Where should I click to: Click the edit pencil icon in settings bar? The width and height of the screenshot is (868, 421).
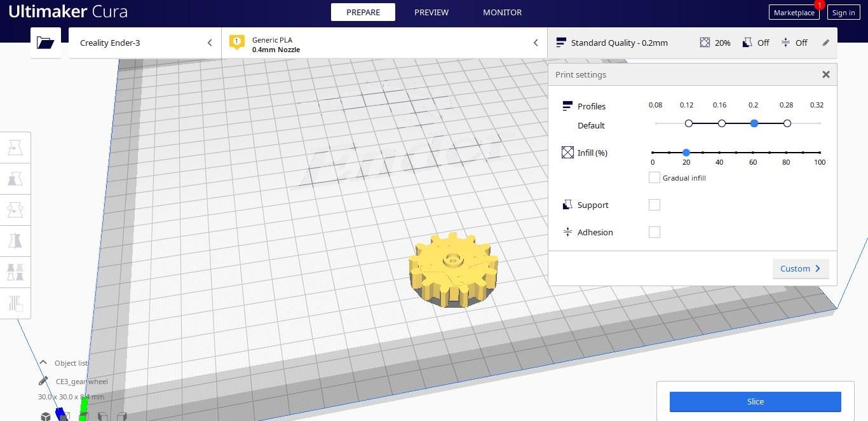(x=825, y=43)
